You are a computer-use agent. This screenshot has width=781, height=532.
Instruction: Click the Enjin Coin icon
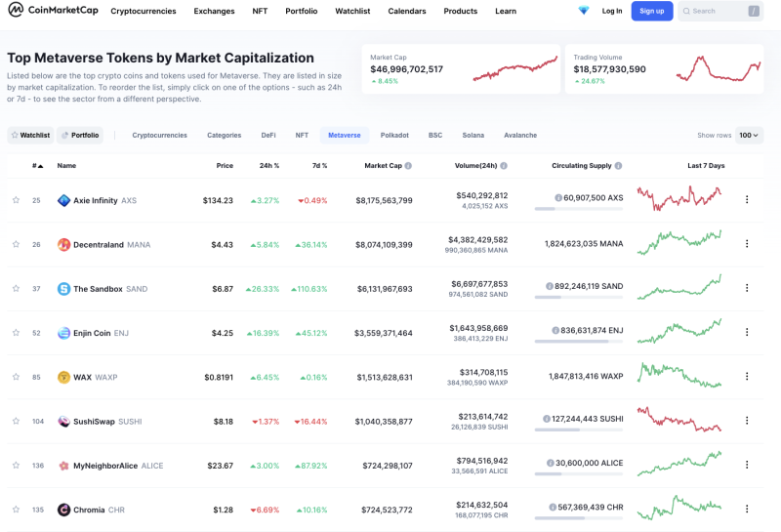pos(63,333)
